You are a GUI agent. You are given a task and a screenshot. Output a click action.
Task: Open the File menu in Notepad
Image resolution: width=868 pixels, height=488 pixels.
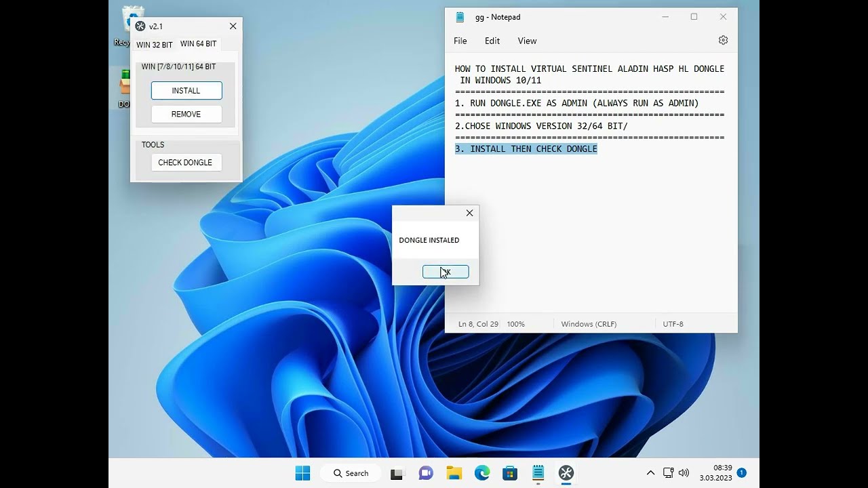pyautogui.click(x=460, y=41)
